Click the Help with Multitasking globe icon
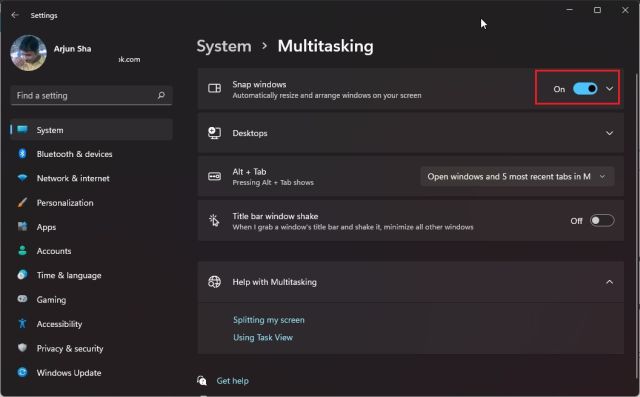The height and width of the screenshot is (397, 640). (214, 282)
